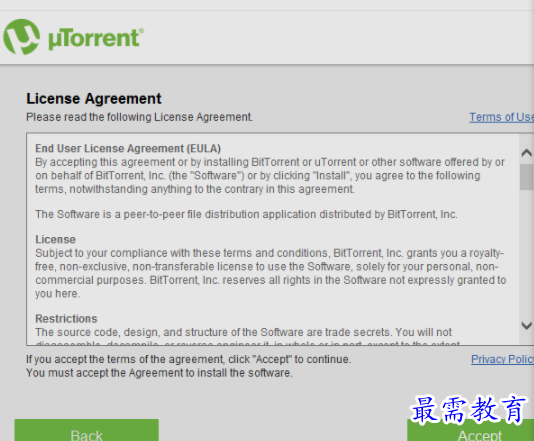Go back with the Back button

pos(87,430)
